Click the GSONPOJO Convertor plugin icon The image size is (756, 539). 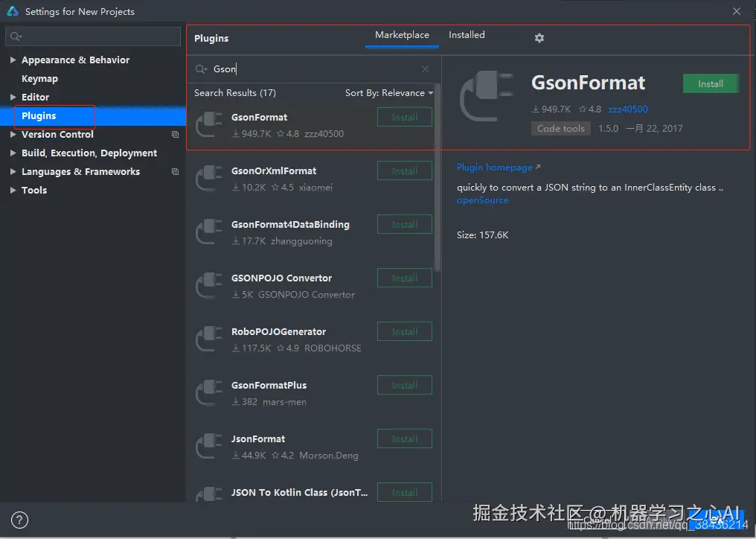coord(209,285)
